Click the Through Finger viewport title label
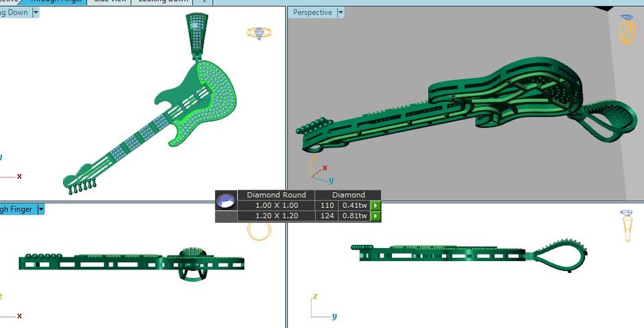The height and width of the screenshot is (328, 644). (16, 209)
